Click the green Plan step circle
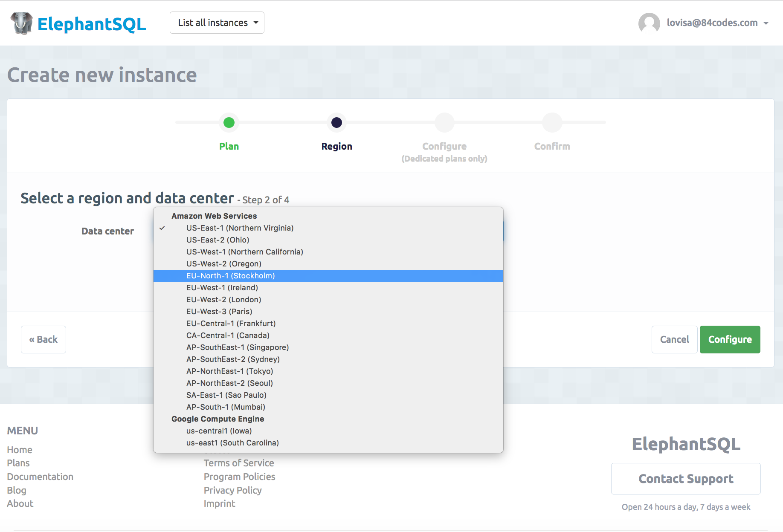 pos(229,123)
